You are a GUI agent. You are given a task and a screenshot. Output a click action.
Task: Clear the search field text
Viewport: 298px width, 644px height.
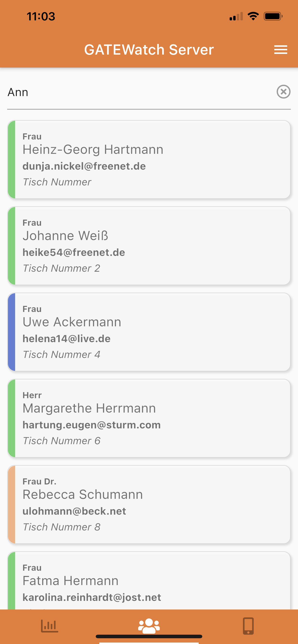point(283,92)
